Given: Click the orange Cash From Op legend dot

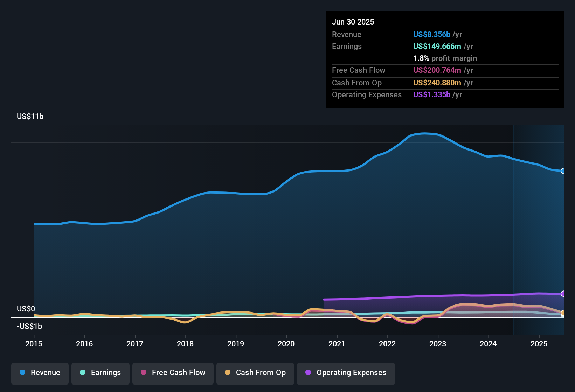Looking at the screenshot, I should 228,373.
